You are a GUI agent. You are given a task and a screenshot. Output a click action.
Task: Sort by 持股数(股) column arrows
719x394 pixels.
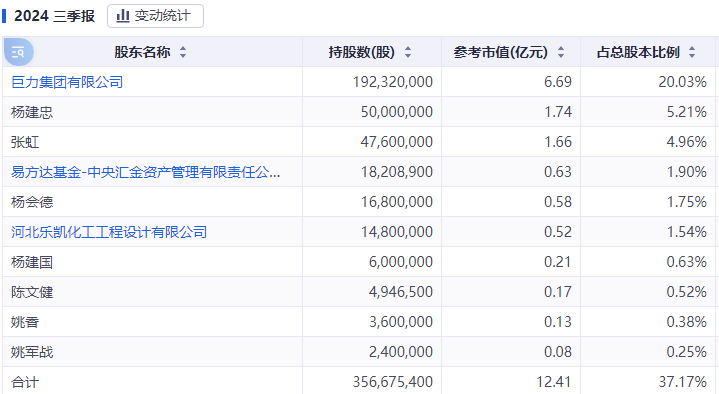tap(408, 52)
